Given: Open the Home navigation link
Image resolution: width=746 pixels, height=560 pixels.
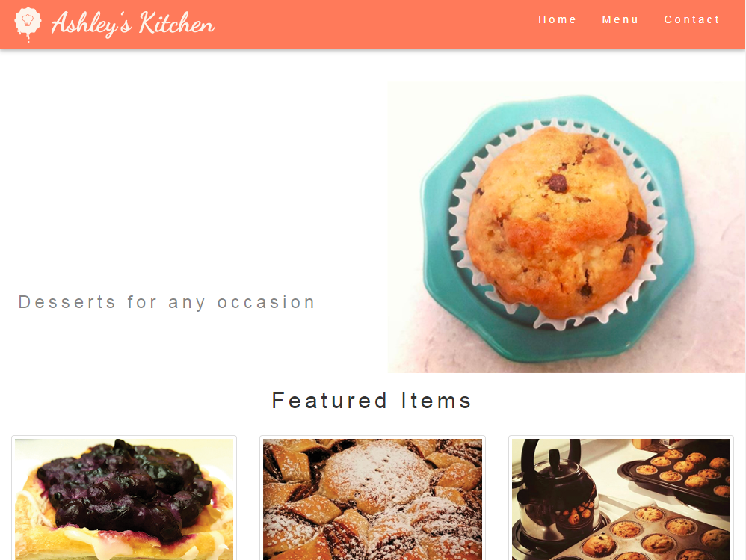Looking at the screenshot, I should (x=557, y=19).
